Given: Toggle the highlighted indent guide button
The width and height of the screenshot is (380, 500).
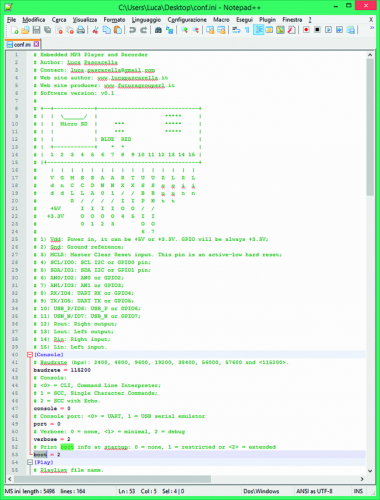Looking at the screenshot, I should coord(259,30).
